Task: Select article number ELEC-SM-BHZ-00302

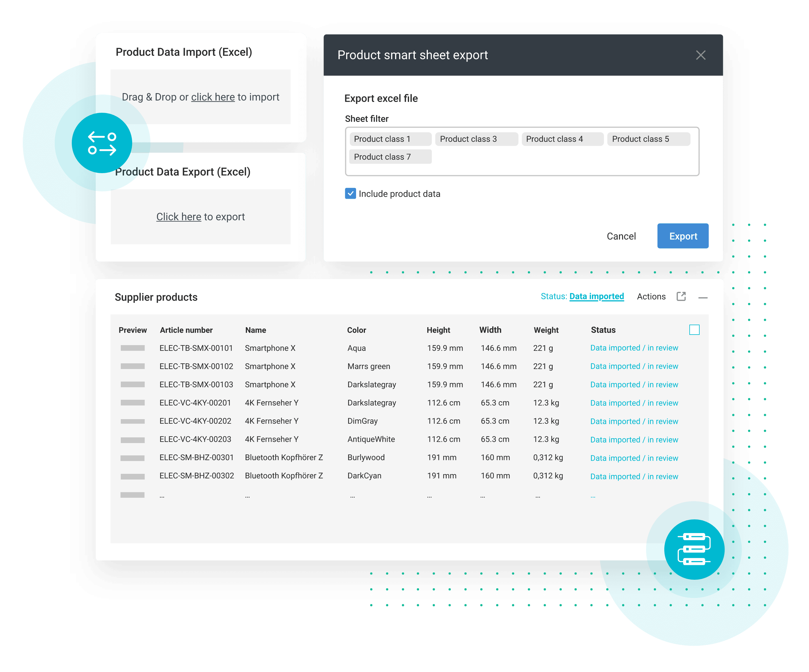Action: [x=197, y=476]
